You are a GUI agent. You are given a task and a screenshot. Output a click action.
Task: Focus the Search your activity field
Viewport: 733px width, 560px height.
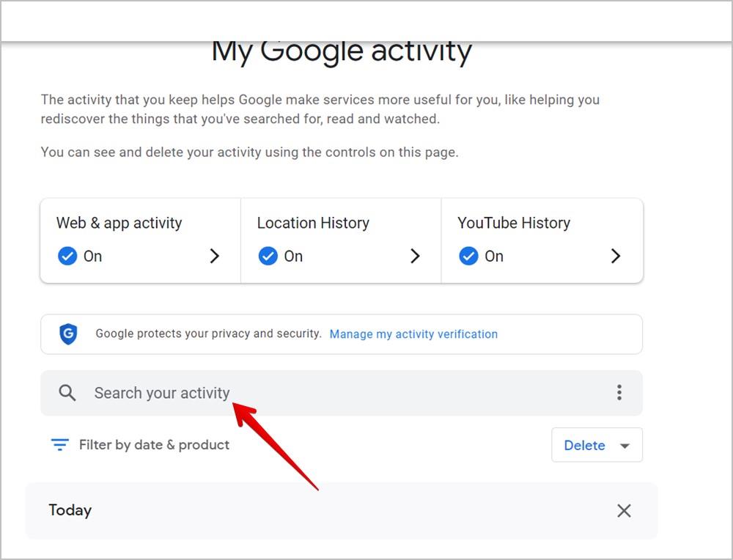[342, 393]
